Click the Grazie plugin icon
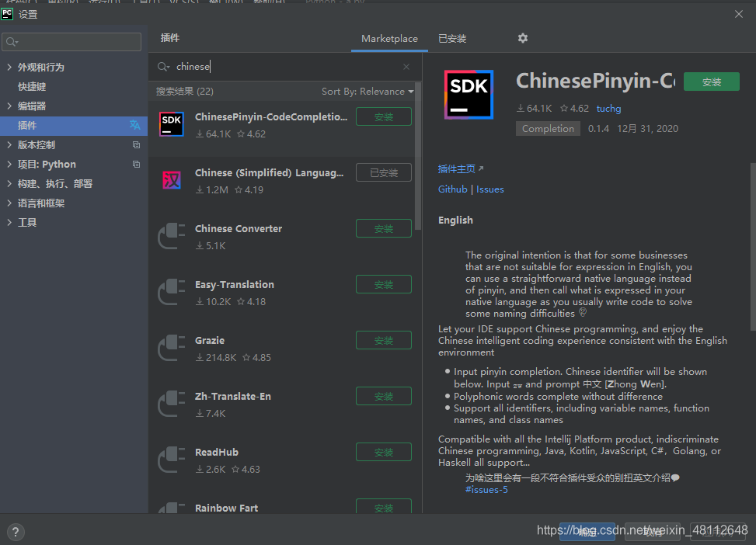The height and width of the screenshot is (545, 756). tap(172, 348)
